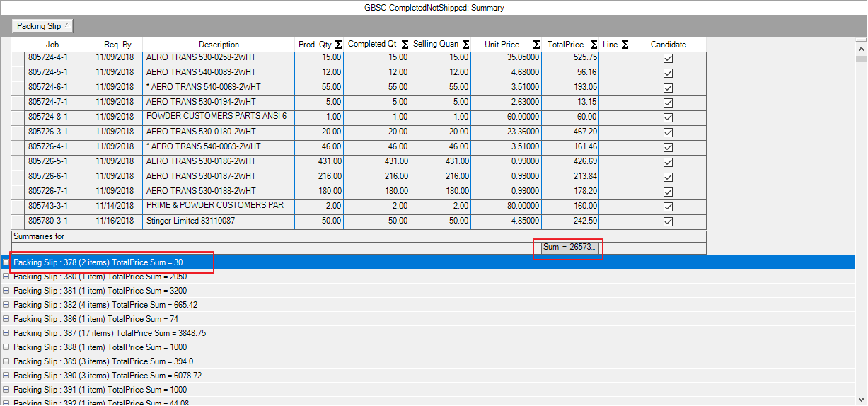This screenshot has width=868, height=406.
Task: Click Req. By date 11/16/2018
Action: (117, 221)
